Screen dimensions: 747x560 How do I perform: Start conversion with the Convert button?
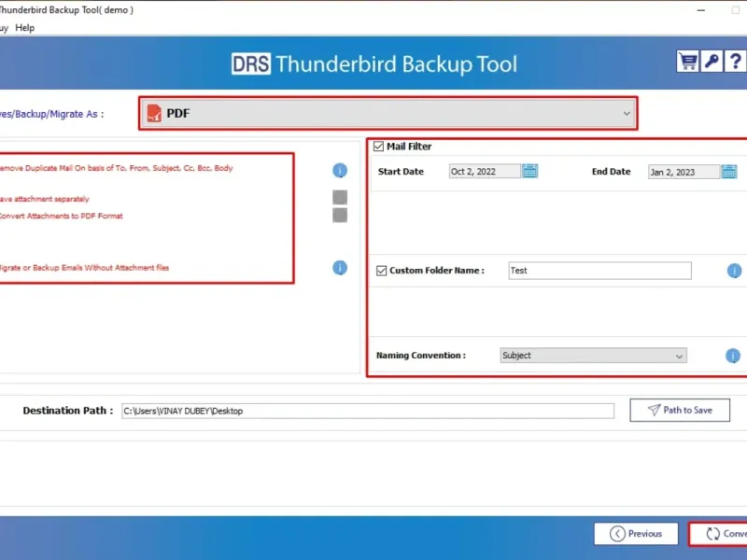pos(718,534)
